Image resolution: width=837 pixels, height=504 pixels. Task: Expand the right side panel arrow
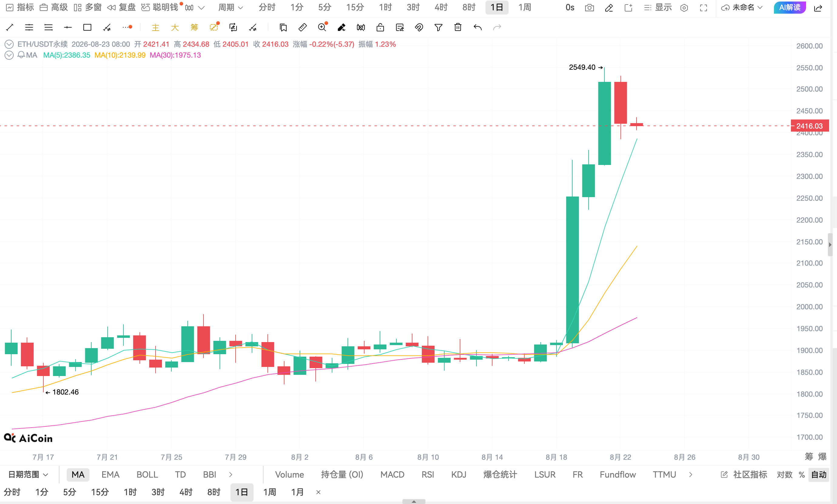(x=830, y=245)
